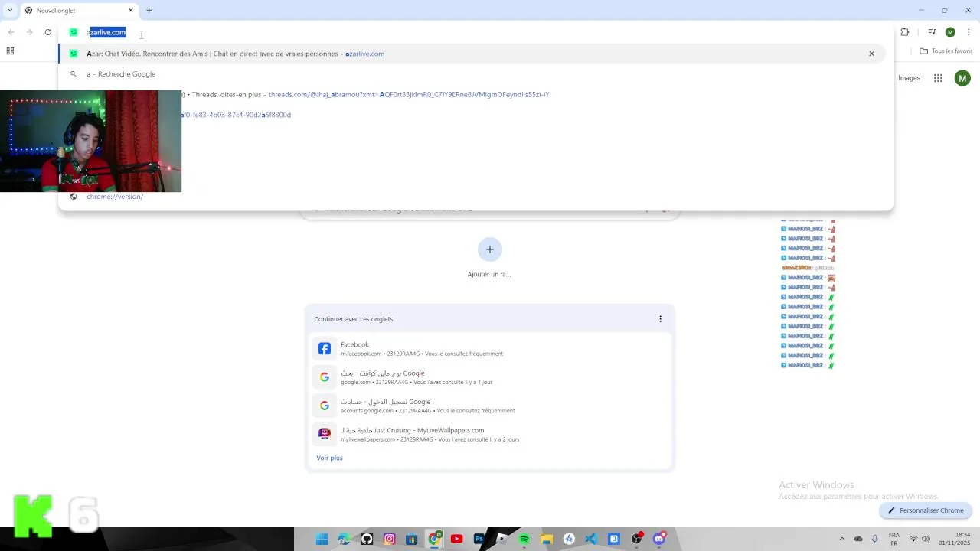Open the FRA language indicator
980x551 pixels.
tap(894, 539)
